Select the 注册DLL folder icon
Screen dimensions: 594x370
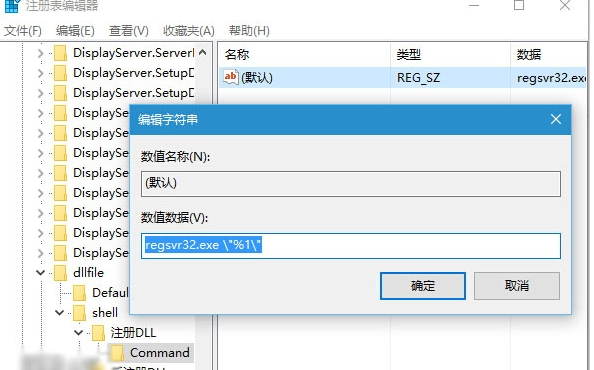point(98,333)
